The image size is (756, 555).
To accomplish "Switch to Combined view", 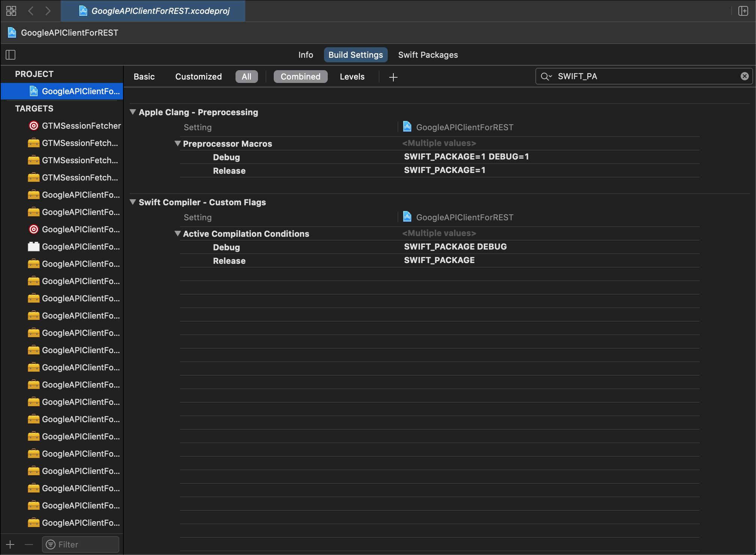I will click(x=300, y=77).
